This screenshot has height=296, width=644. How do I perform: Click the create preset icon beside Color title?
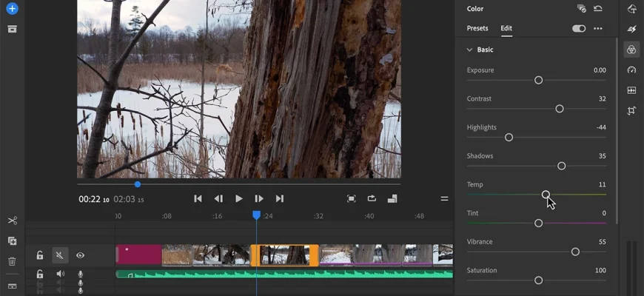pyautogui.click(x=581, y=8)
